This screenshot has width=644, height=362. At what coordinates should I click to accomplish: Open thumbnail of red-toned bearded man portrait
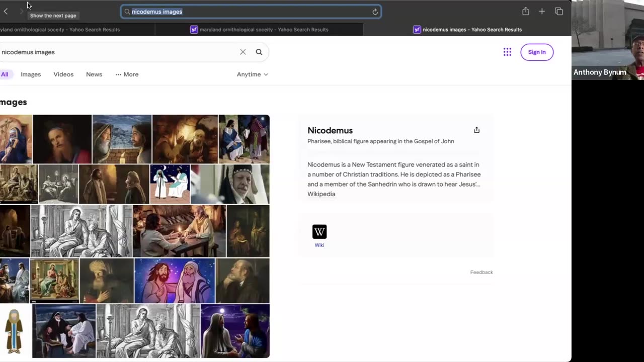[x=62, y=139]
